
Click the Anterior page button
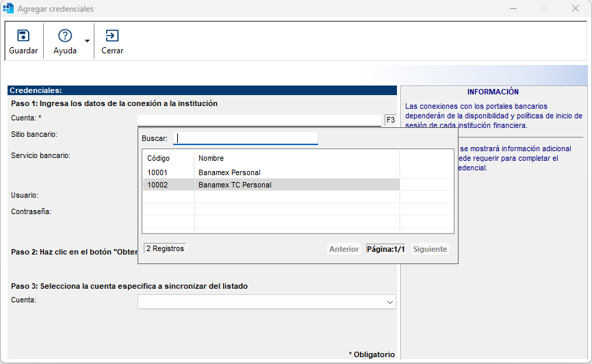click(344, 249)
